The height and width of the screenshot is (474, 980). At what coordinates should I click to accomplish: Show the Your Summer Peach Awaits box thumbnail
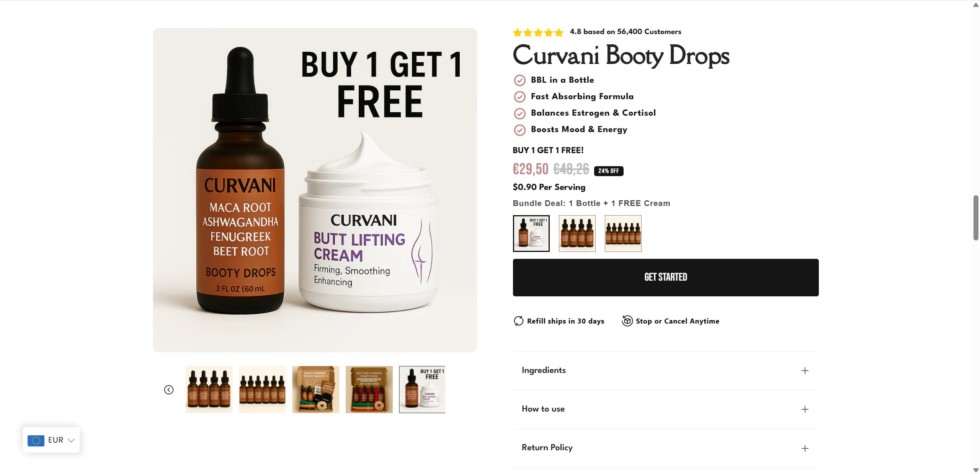[x=316, y=389]
